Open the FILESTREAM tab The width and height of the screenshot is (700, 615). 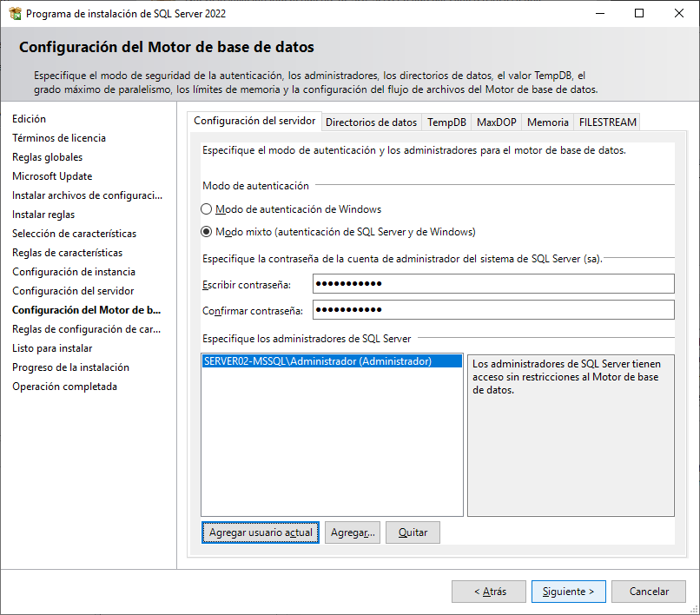[x=608, y=122]
